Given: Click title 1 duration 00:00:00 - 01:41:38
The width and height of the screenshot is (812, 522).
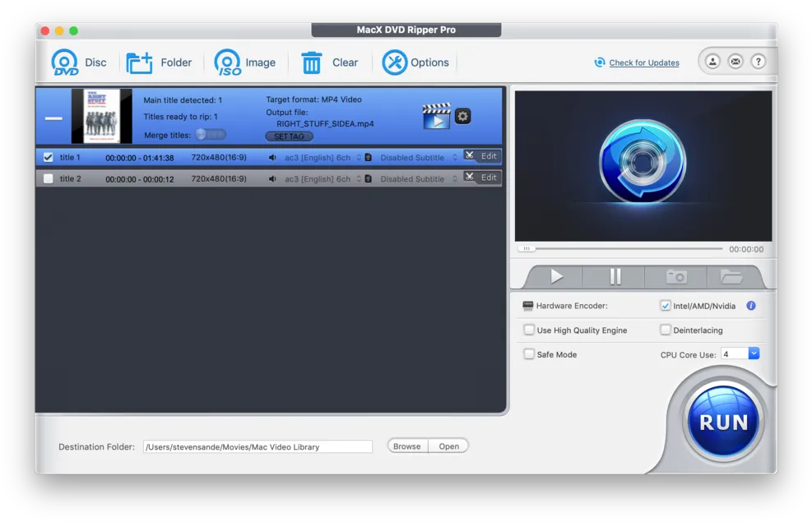Looking at the screenshot, I should click(x=139, y=158).
